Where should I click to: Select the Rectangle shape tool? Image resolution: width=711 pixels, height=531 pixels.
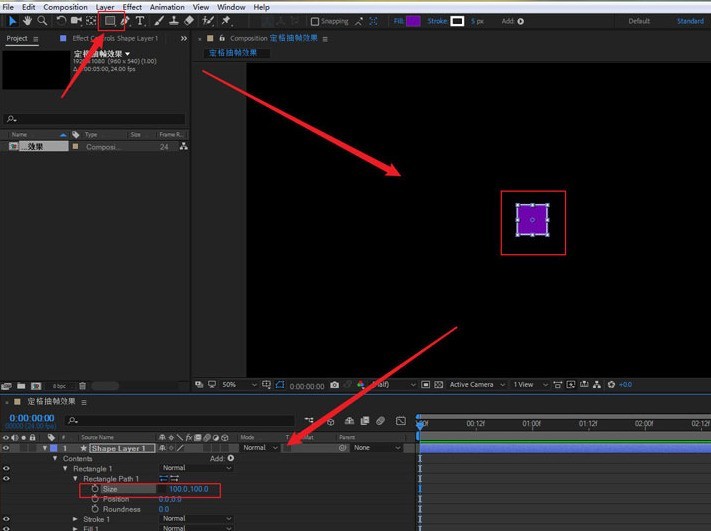109,21
